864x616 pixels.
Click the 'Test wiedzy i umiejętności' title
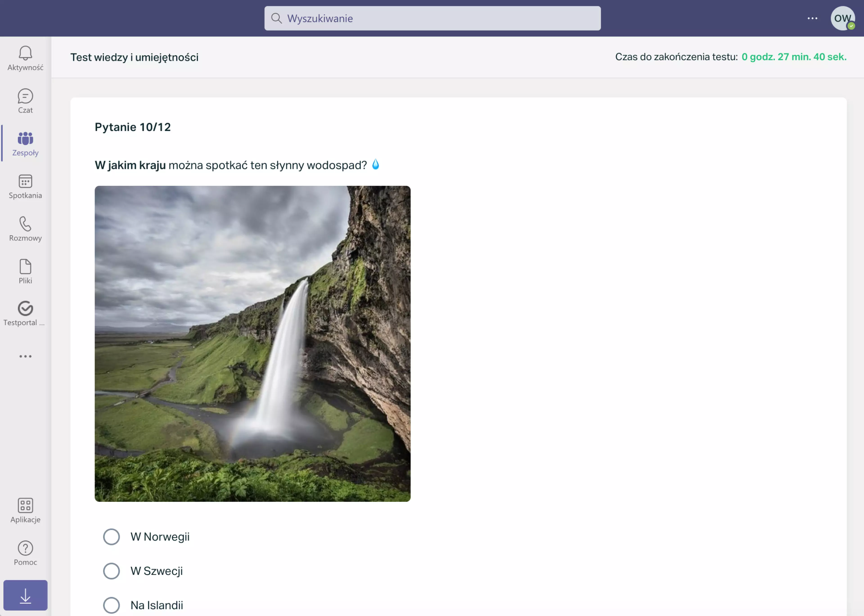click(x=134, y=57)
